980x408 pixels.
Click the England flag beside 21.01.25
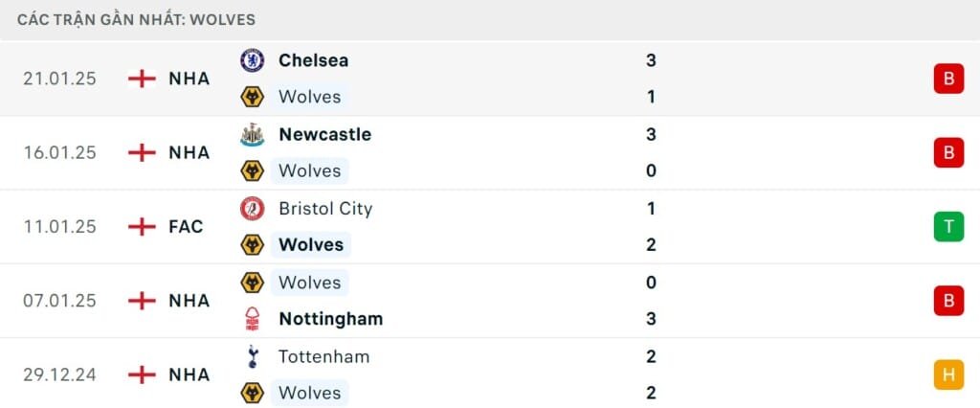point(142,79)
